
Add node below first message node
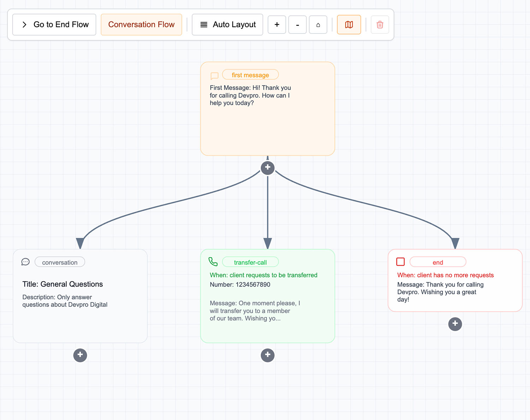pos(267,167)
